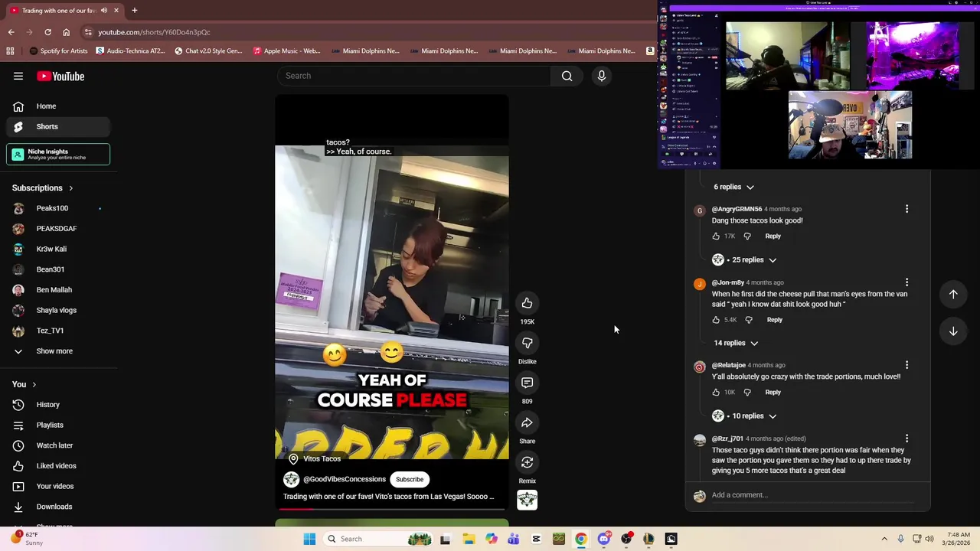Reload the page in Chrome
This screenshot has width=980, height=551.
tap(47, 32)
